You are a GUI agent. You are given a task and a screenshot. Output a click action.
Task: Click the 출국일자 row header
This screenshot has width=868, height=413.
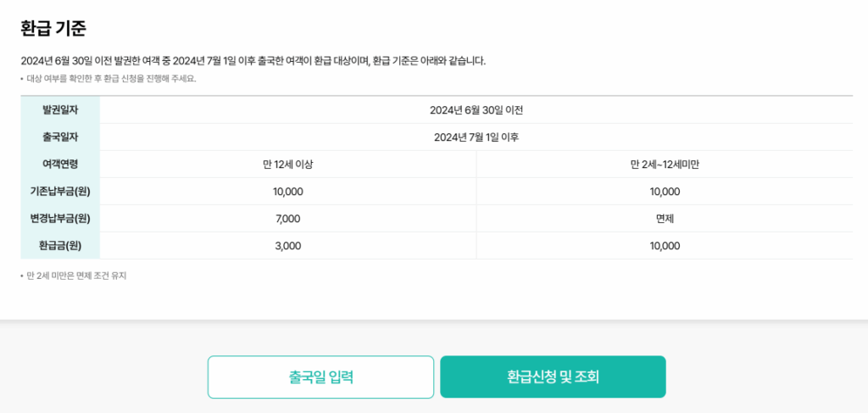(60, 137)
